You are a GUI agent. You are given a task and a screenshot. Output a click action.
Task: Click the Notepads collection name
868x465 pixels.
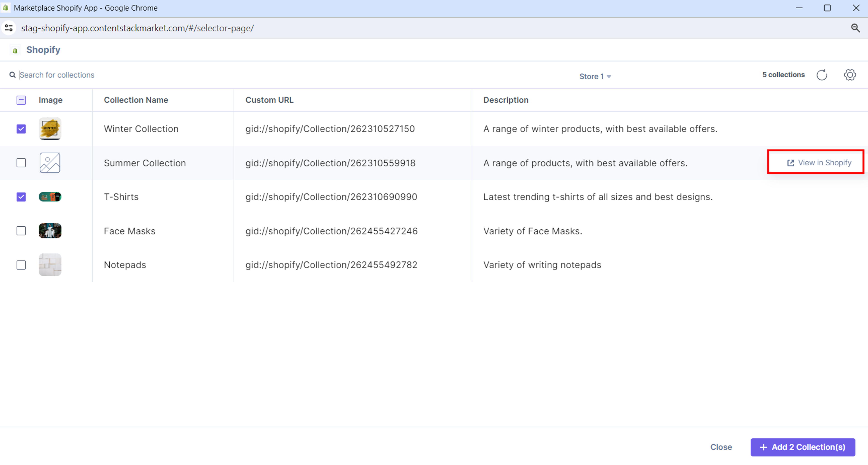(x=125, y=265)
